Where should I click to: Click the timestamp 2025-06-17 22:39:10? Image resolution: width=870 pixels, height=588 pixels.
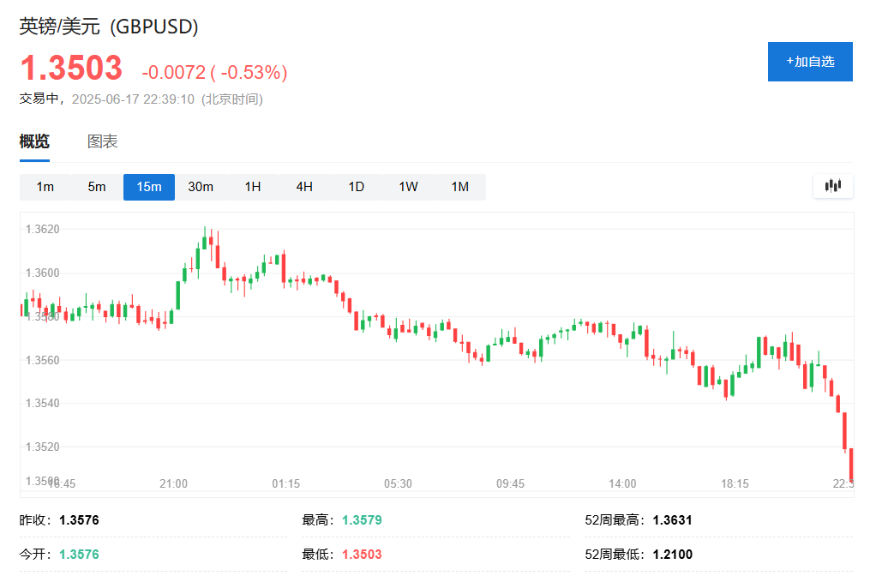tap(133, 99)
